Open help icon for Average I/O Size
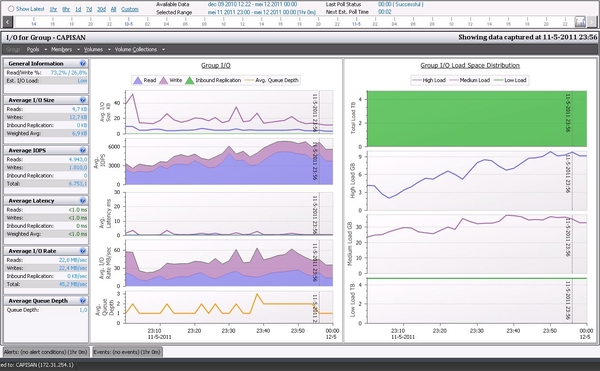The width and height of the screenshot is (600, 371). [x=83, y=100]
